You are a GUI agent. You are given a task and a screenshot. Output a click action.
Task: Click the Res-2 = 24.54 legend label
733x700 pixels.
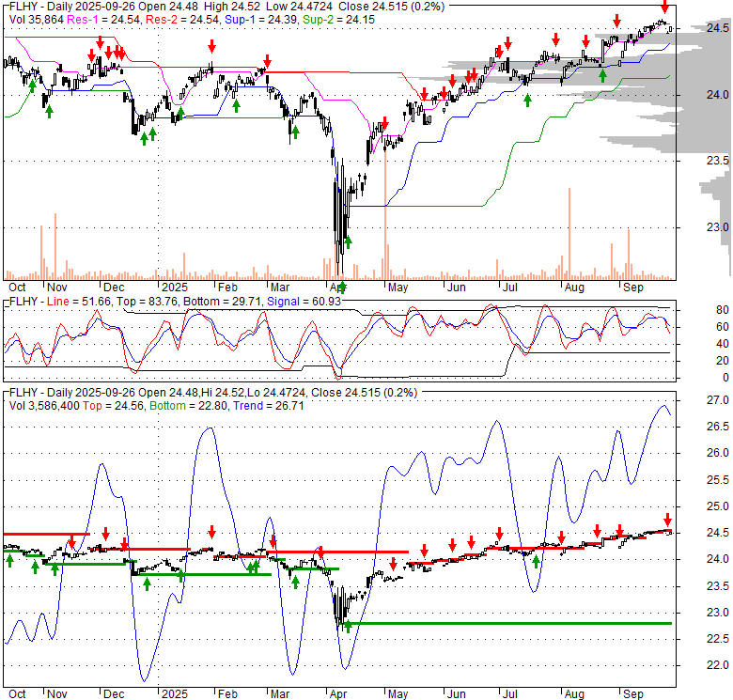(183, 20)
